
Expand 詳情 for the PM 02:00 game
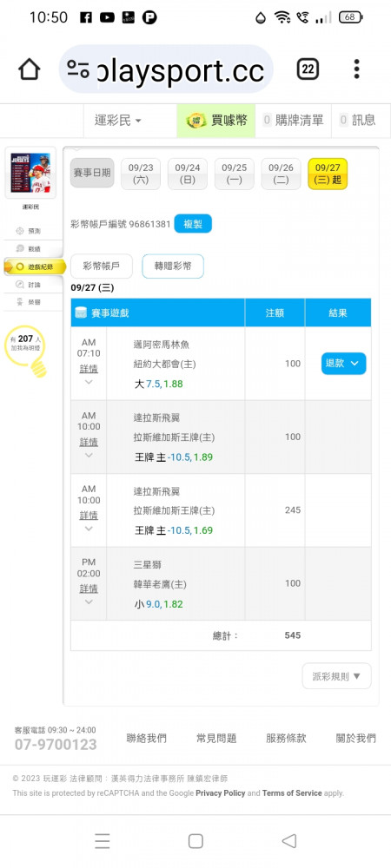coord(89,589)
